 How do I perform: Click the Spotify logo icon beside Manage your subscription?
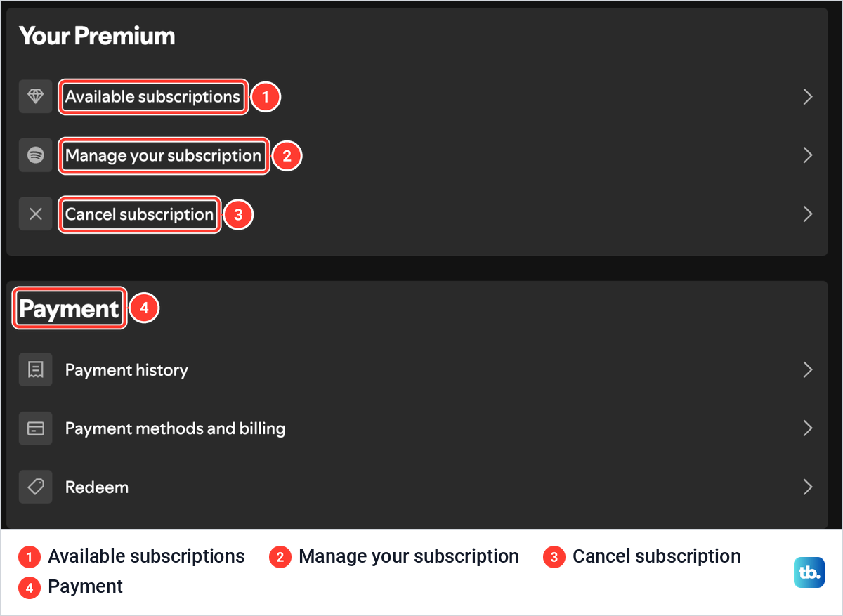[36, 155]
